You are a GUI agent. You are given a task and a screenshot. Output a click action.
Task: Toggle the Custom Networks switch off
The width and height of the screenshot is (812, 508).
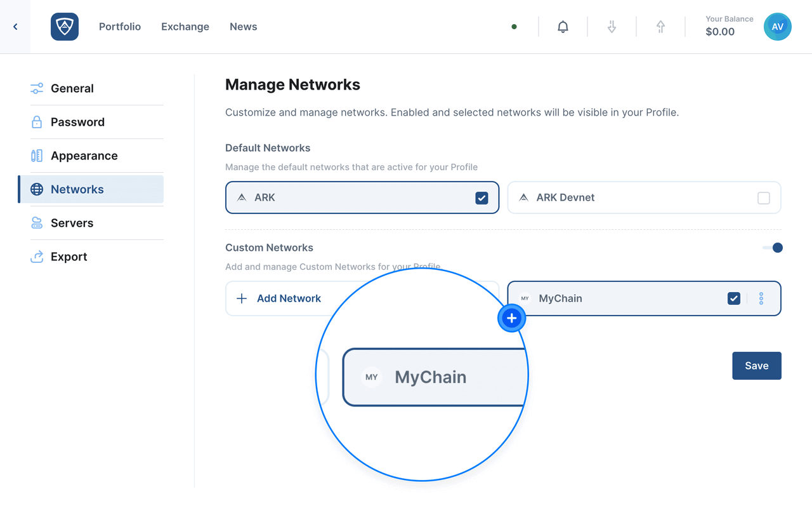pos(773,248)
